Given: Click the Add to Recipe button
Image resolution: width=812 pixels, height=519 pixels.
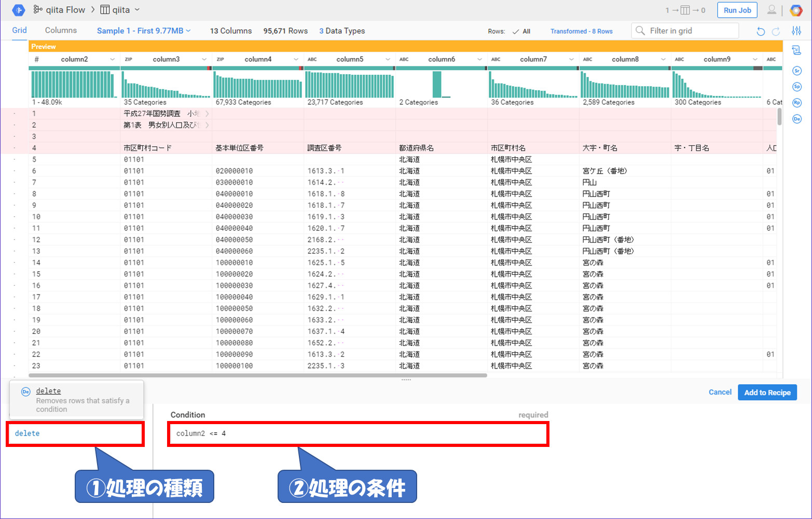Looking at the screenshot, I should click(767, 392).
